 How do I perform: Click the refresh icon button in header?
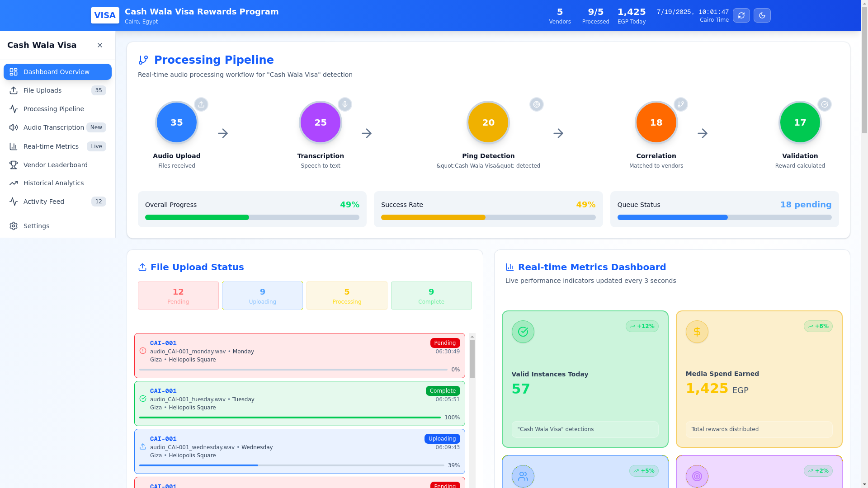tap(741, 15)
